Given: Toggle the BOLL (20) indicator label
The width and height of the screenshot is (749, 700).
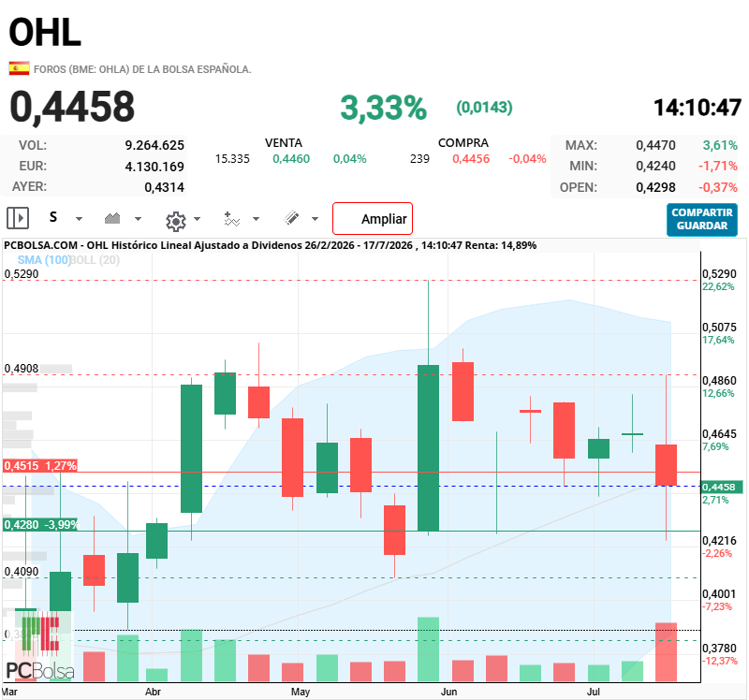Looking at the screenshot, I should [x=95, y=260].
